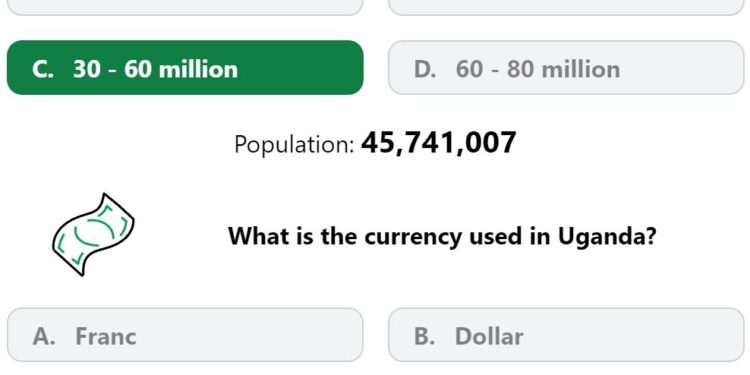This screenshot has width=750, height=375.
Task: Click '60 - 80 million' text
Action: pos(538,69)
